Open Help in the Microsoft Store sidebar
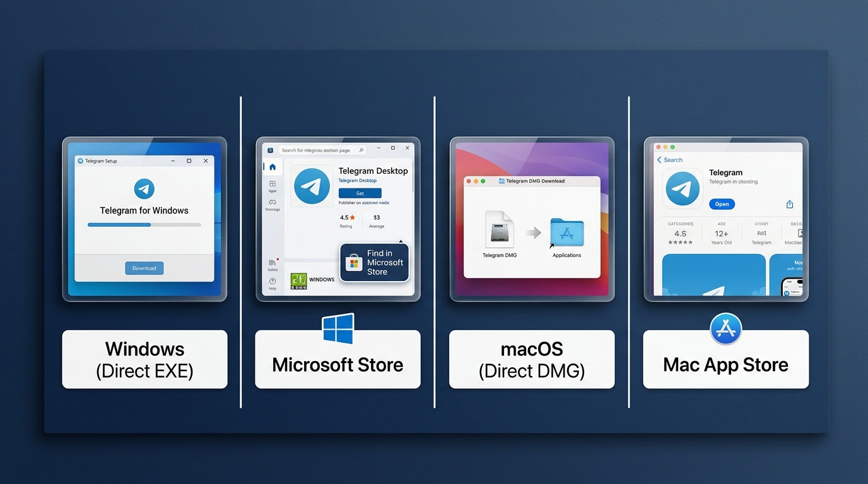Screen dimensions: 868x484 pos(273,284)
